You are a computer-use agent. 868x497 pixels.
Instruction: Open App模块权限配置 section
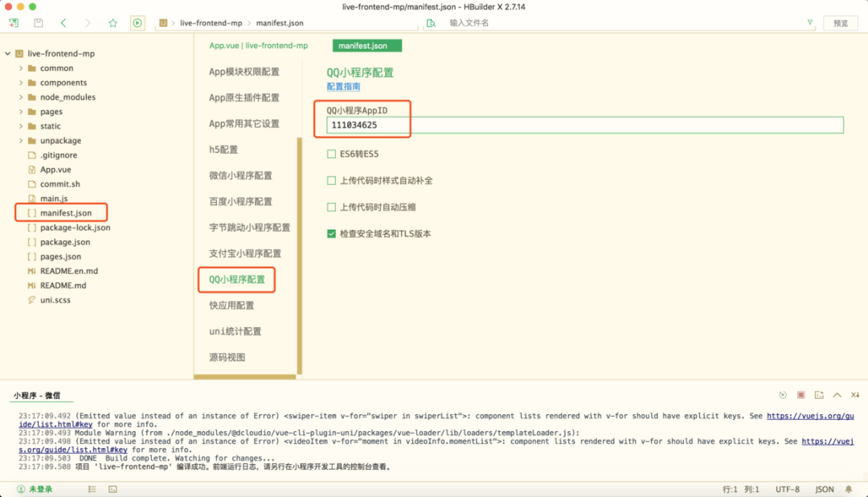[244, 72]
